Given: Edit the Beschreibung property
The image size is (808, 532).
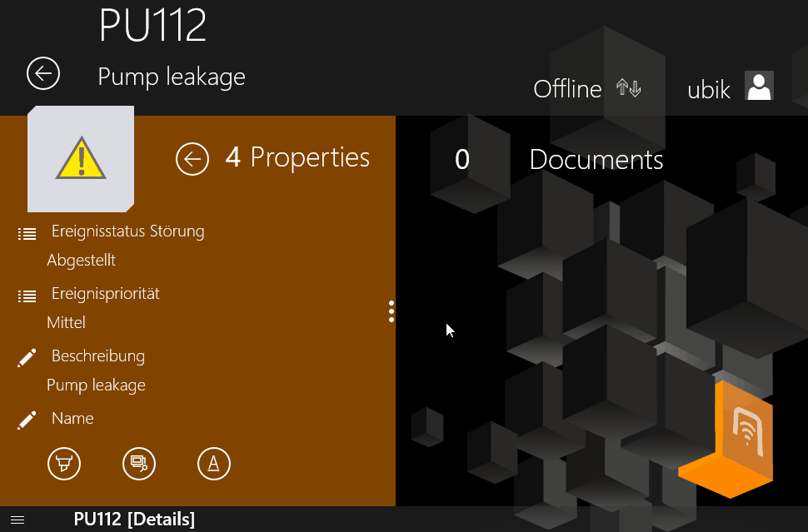Looking at the screenshot, I should click(97, 356).
